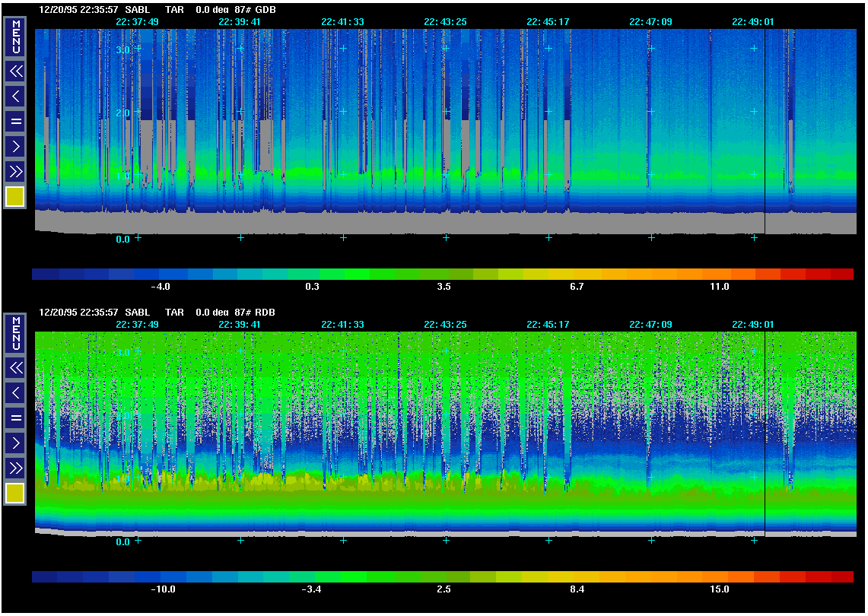Click the double-right arrow in the top panel
The width and height of the screenshot is (868, 616).
tap(15, 170)
